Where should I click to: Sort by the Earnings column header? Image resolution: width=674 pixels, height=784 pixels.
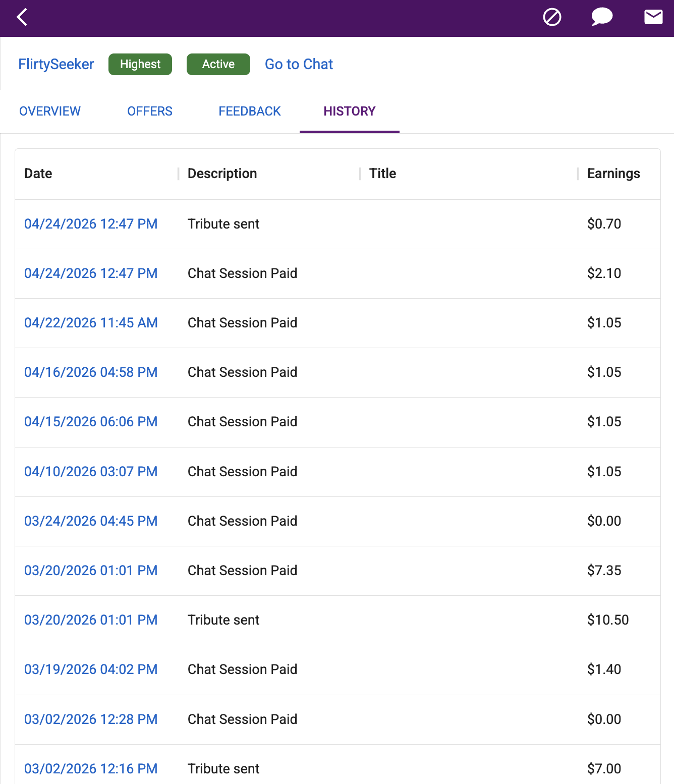coord(613,174)
